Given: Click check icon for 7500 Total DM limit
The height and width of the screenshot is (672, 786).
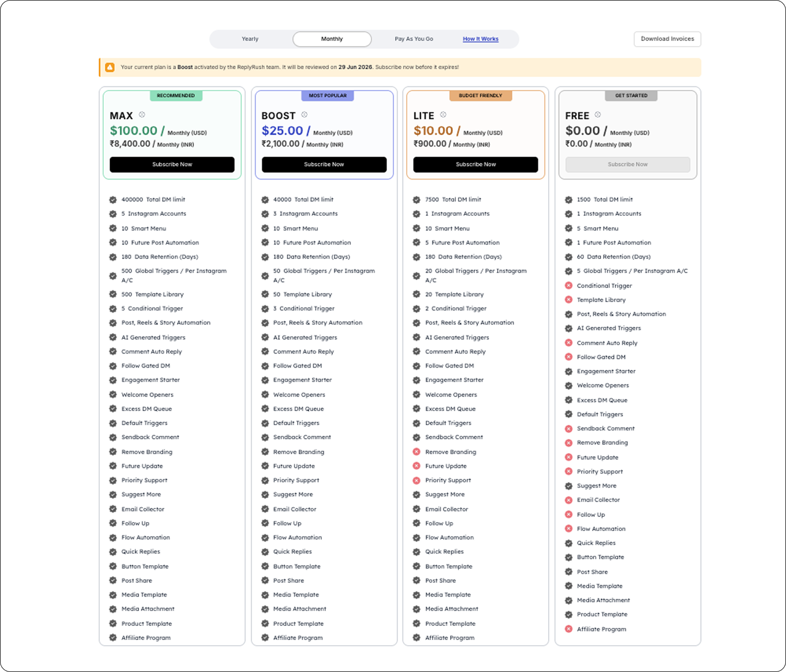Looking at the screenshot, I should tap(417, 200).
